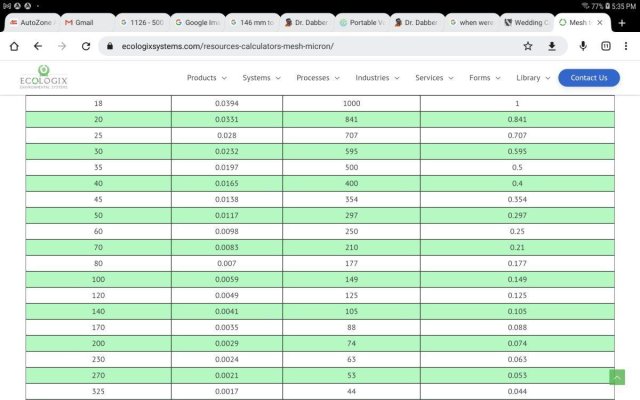Select the 0.0165 cell

click(x=227, y=183)
